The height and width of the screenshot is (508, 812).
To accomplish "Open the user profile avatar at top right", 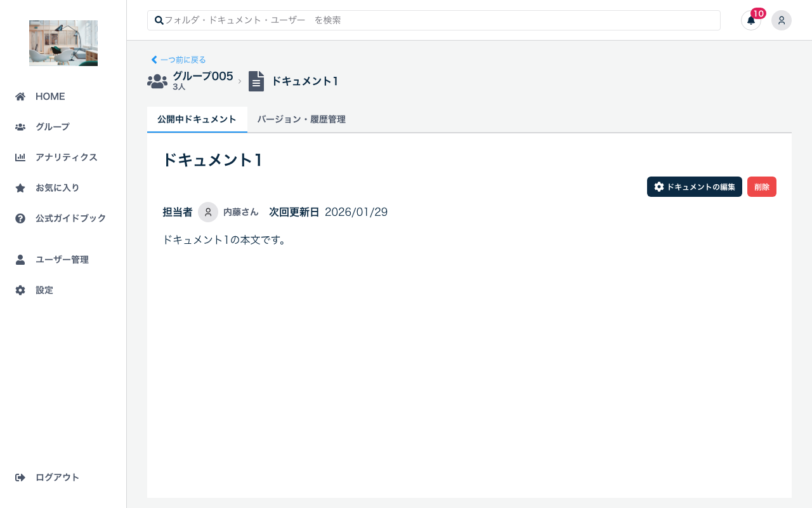I will coord(782,20).
